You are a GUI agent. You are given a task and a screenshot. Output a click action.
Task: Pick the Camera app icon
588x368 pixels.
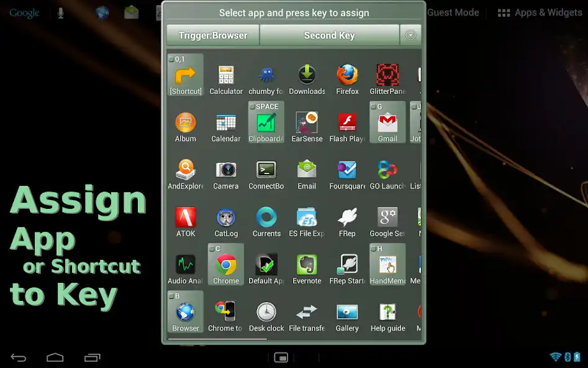[x=226, y=170]
